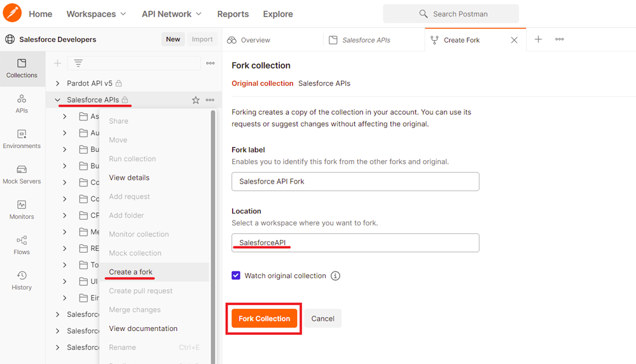Click the CP folder icon
The image size is (636, 364).
pyautogui.click(x=83, y=215)
